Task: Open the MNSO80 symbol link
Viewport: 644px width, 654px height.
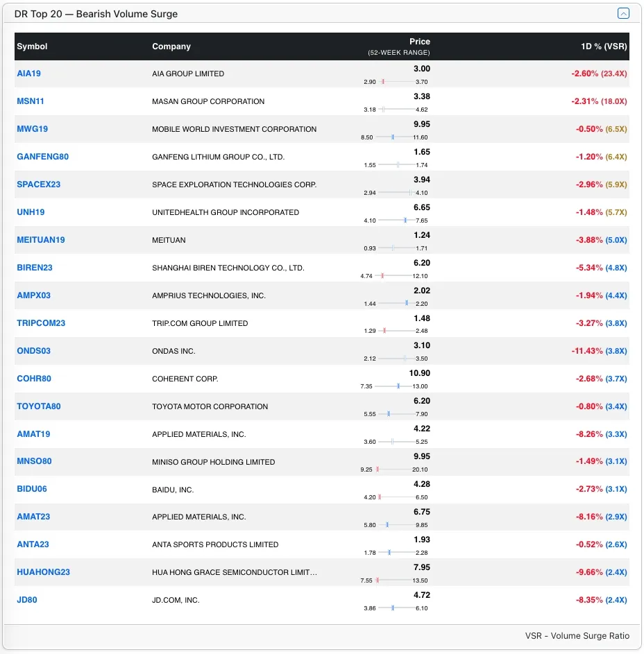Action: (34, 461)
